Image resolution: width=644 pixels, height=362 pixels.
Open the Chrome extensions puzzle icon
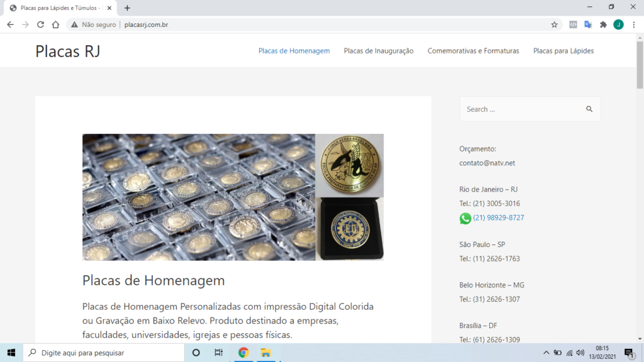(x=603, y=25)
